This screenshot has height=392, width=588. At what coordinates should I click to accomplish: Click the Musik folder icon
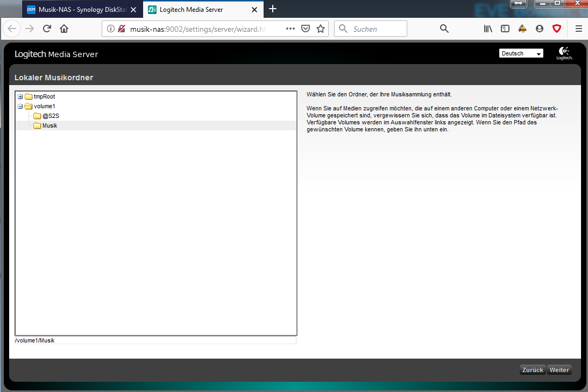click(x=37, y=126)
